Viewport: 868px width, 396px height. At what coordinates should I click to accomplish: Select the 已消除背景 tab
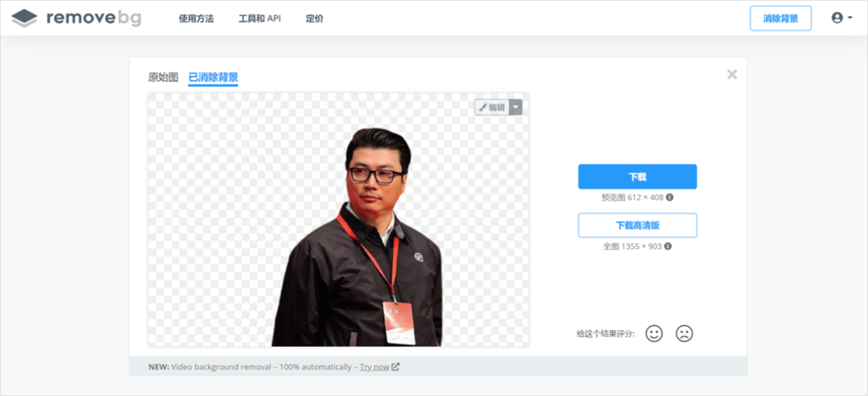[x=213, y=77]
